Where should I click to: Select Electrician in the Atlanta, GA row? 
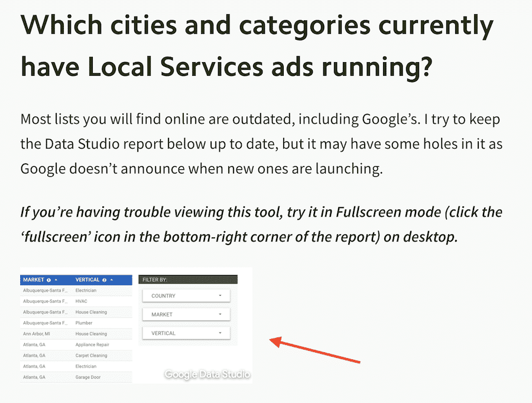click(86, 366)
